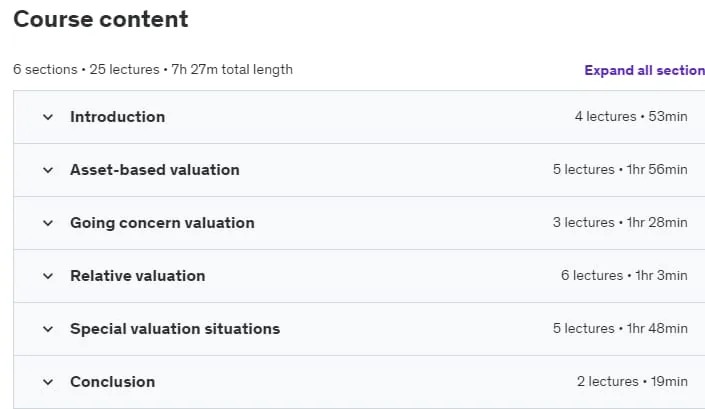705x409 pixels.
Task: Open the Introduction section title
Action: 117,117
